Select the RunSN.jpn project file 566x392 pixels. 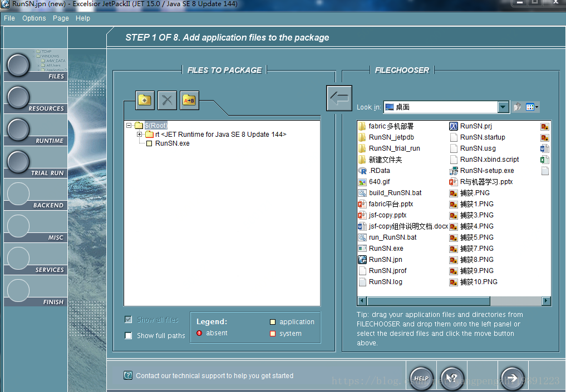click(x=381, y=260)
